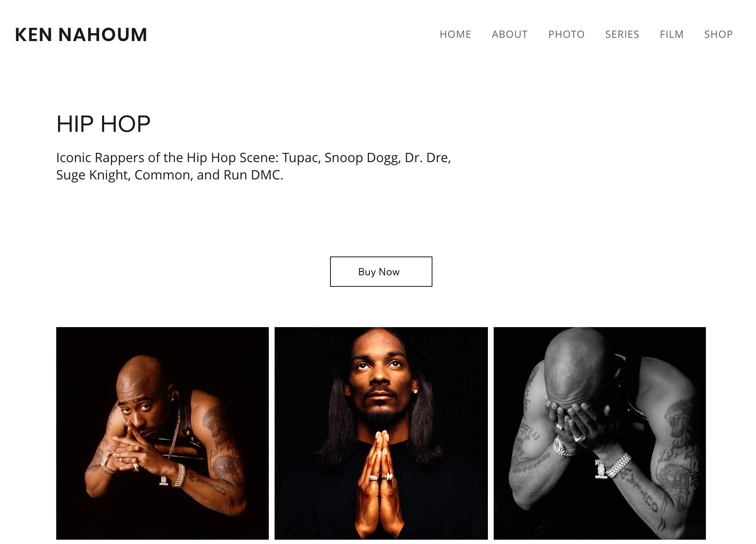Select the first gallery image on the left
756x544 pixels.
tap(163, 433)
